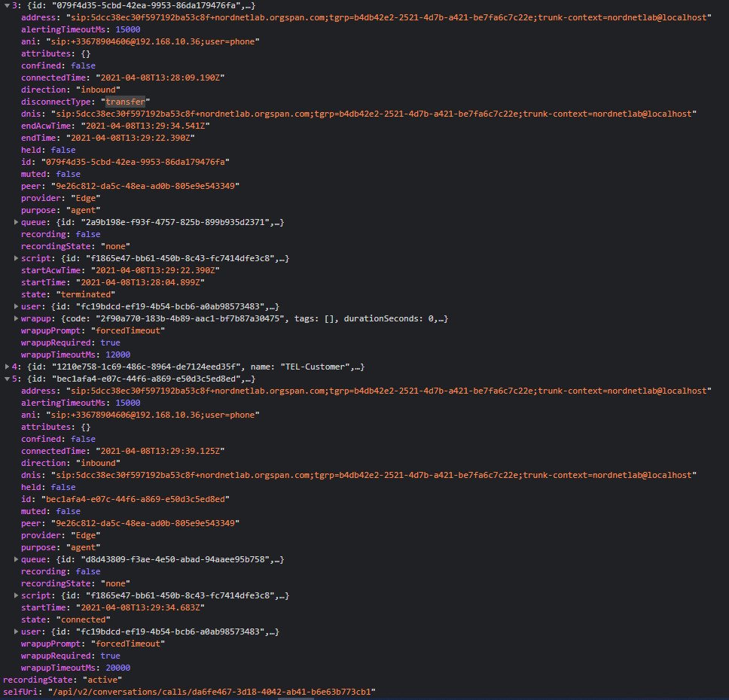This screenshot has width=729, height=700.
Task: Expand the queue object under entry 5
Action: click(x=16, y=559)
